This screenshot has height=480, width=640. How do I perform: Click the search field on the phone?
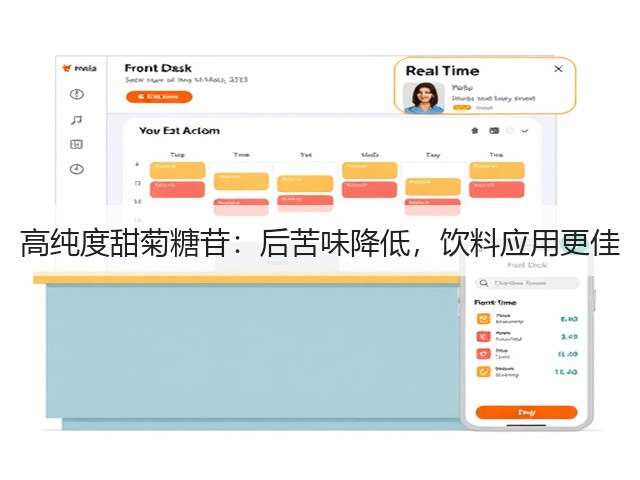pyautogui.click(x=527, y=283)
